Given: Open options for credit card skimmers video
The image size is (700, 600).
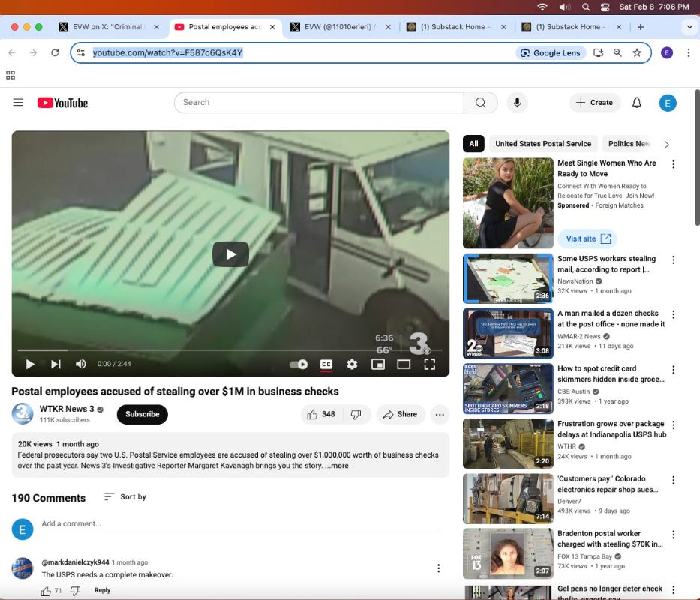Looking at the screenshot, I should pos(673,370).
